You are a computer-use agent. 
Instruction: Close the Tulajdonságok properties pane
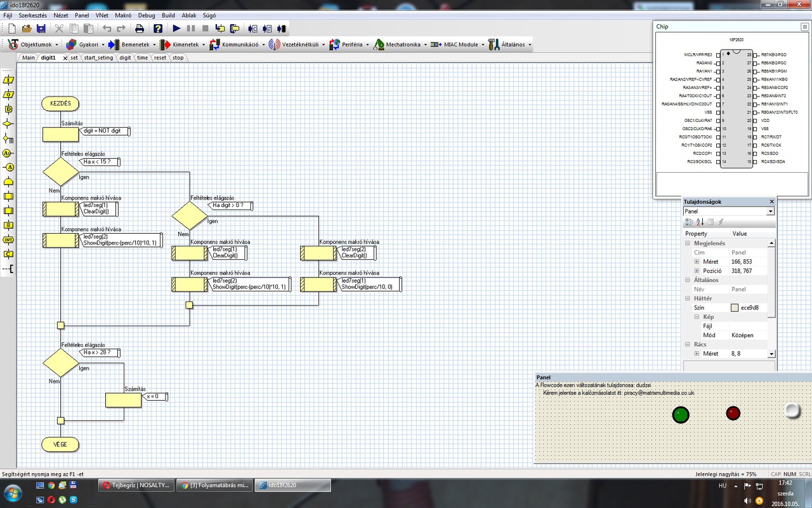pyautogui.click(x=771, y=202)
